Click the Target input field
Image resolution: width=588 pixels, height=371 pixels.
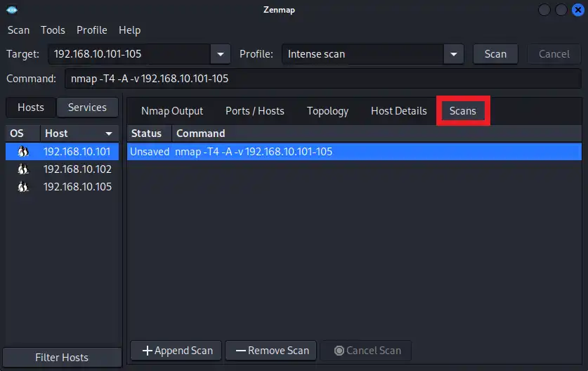[x=129, y=54]
